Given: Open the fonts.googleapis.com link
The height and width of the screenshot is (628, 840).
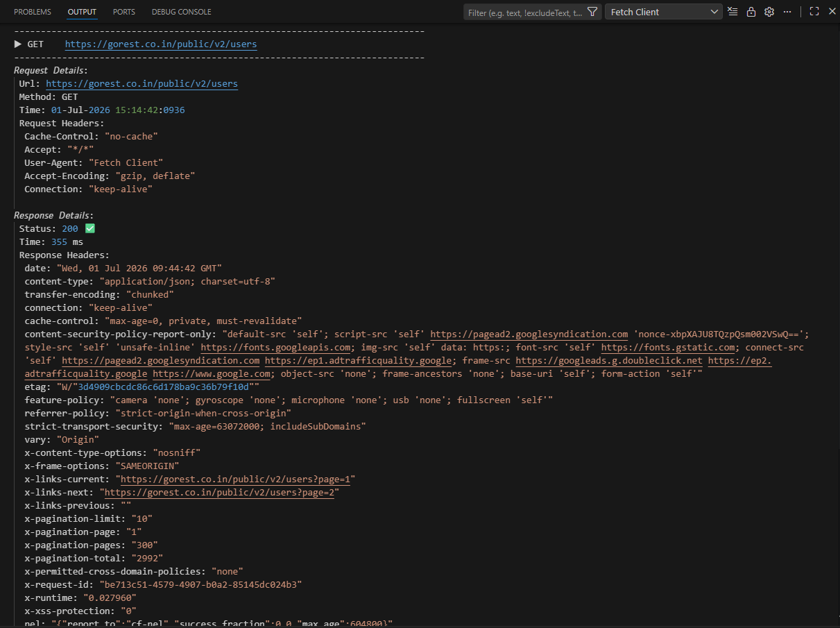Looking at the screenshot, I should click(x=276, y=348).
